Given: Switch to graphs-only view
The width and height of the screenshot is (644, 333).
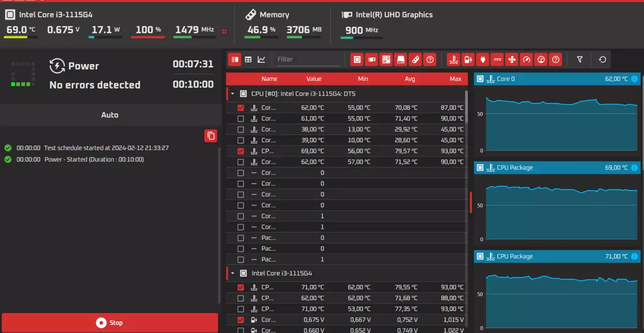Looking at the screenshot, I should click(261, 59).
